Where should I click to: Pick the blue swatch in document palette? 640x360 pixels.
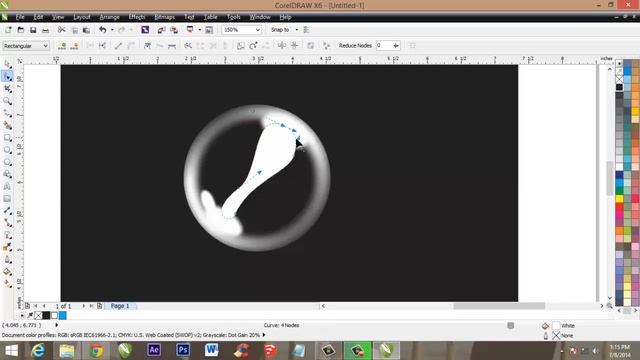coord(62,316)
